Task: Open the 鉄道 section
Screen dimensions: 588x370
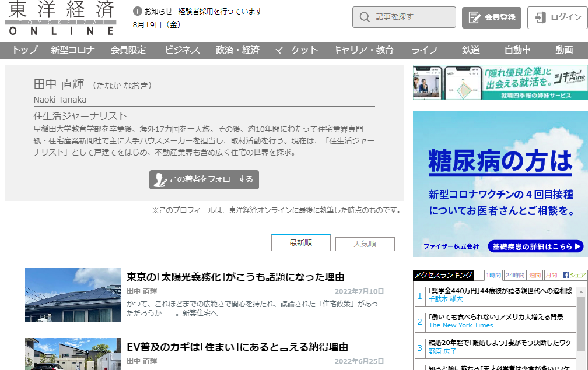Action: tap(471, 51)
